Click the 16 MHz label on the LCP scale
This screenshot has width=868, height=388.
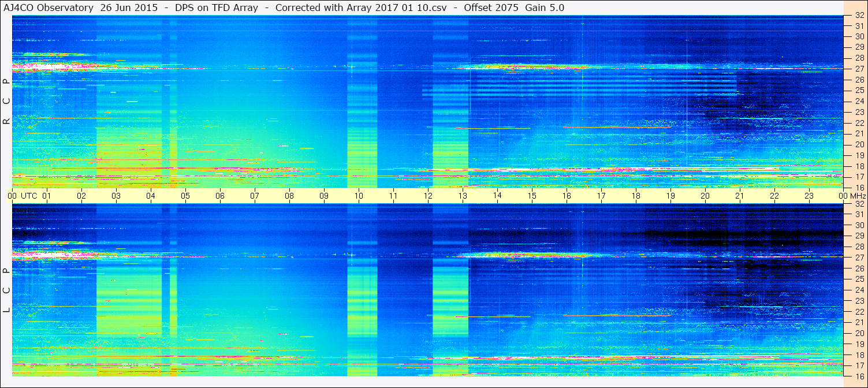click(x=859, y=376)
